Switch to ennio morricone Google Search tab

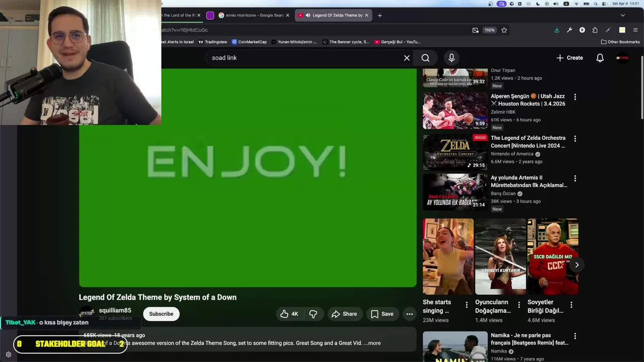point(254,15)
